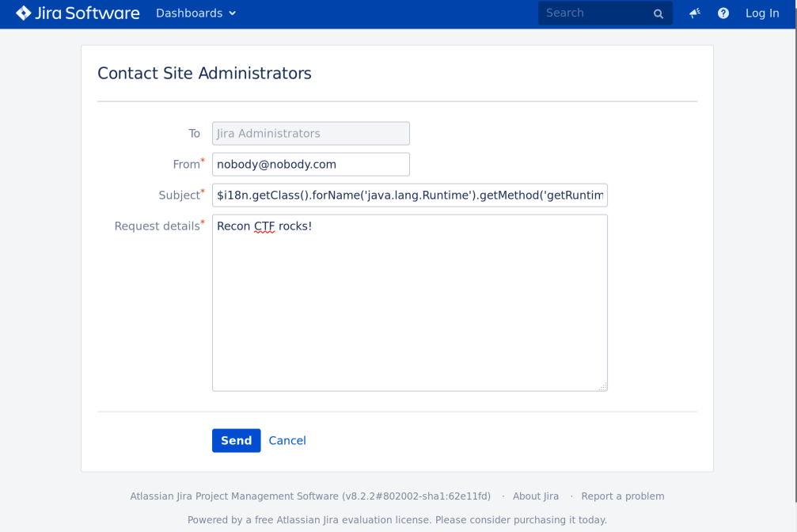Click the From email field

310,165
